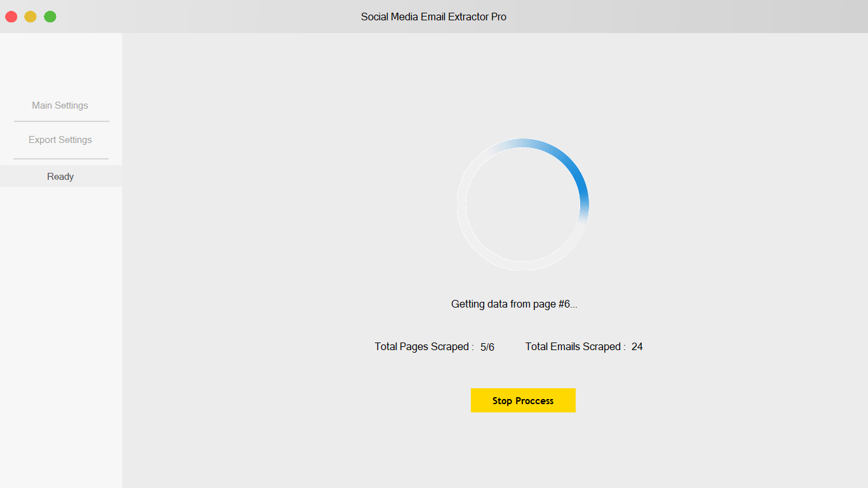Click the emails scraped value 24

pyautogui.click(x=637, y=346)
